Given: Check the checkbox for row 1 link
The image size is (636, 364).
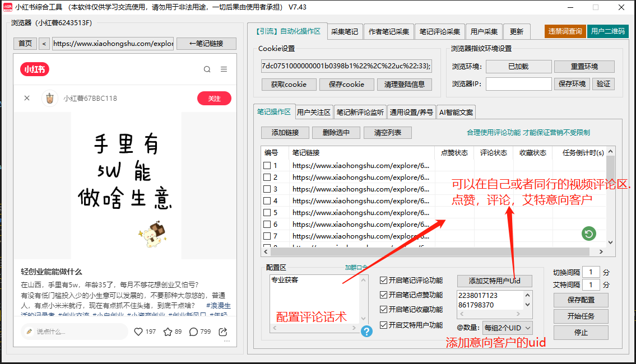Looking at the screenshot, I should click(x=267, y=165).
